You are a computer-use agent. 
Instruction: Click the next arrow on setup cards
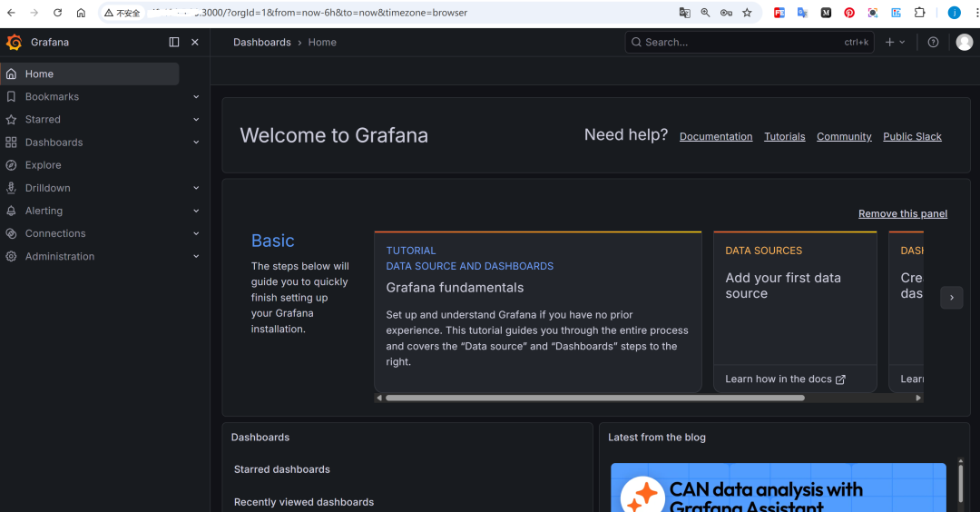pos(952,298)
